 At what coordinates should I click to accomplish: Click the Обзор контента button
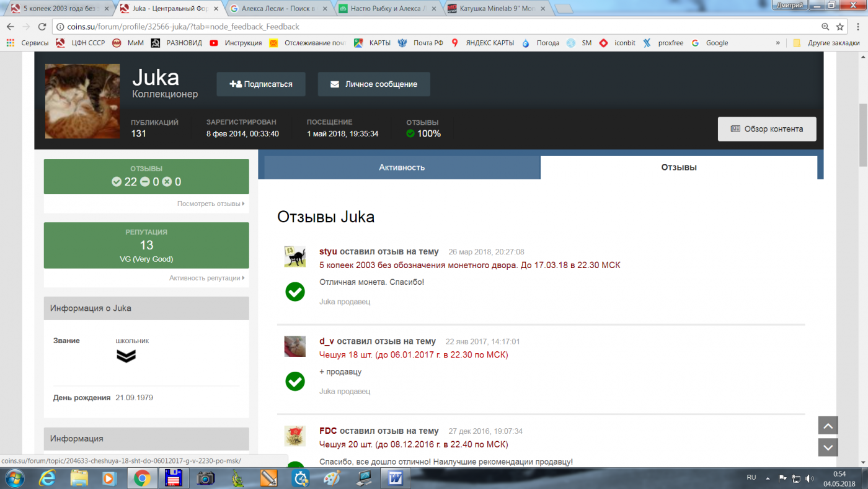767,129
